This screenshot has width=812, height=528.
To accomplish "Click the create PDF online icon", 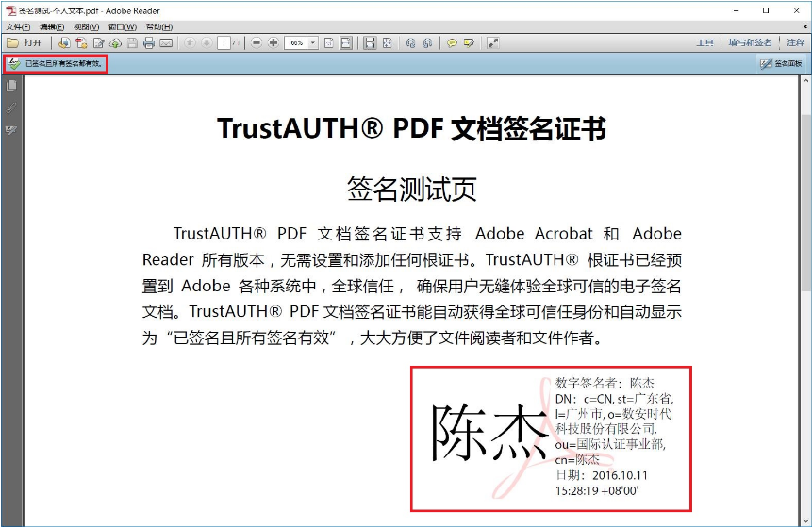I will (x=64, y=43).
